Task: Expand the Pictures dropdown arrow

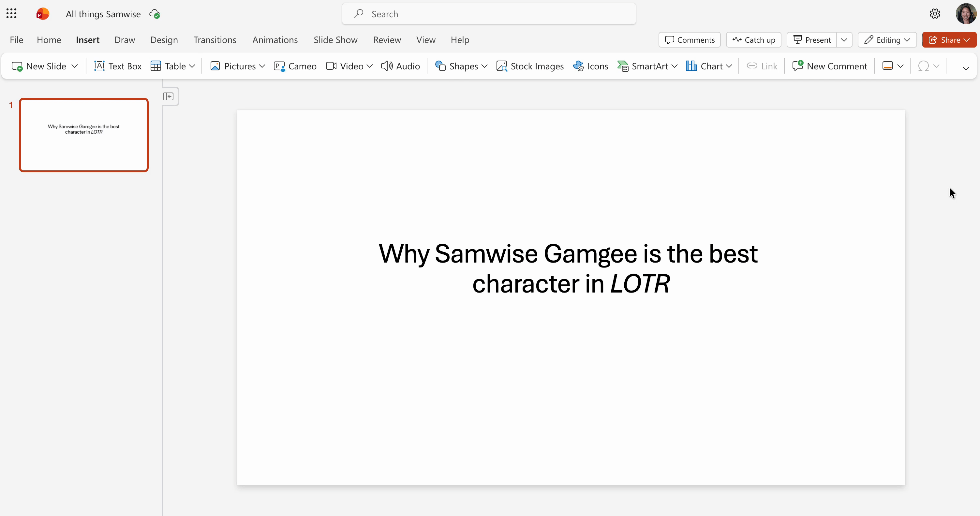Action: [x=262, y=66]
